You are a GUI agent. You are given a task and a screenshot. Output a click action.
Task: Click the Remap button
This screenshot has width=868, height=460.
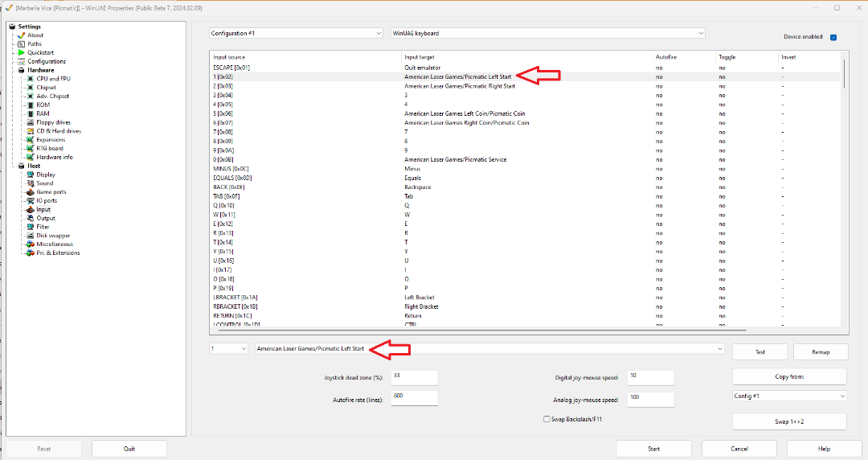click(820, 351)
